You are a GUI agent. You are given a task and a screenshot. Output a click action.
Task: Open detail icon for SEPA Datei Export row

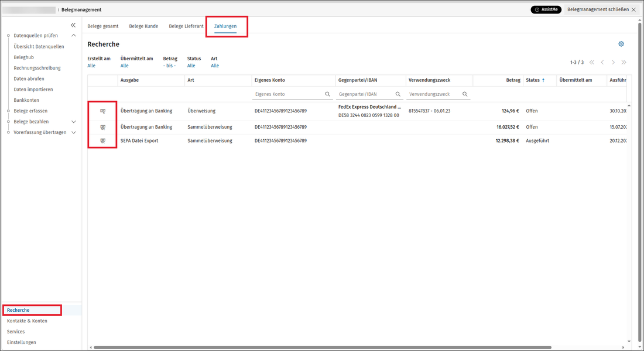[x=102, y=141]
